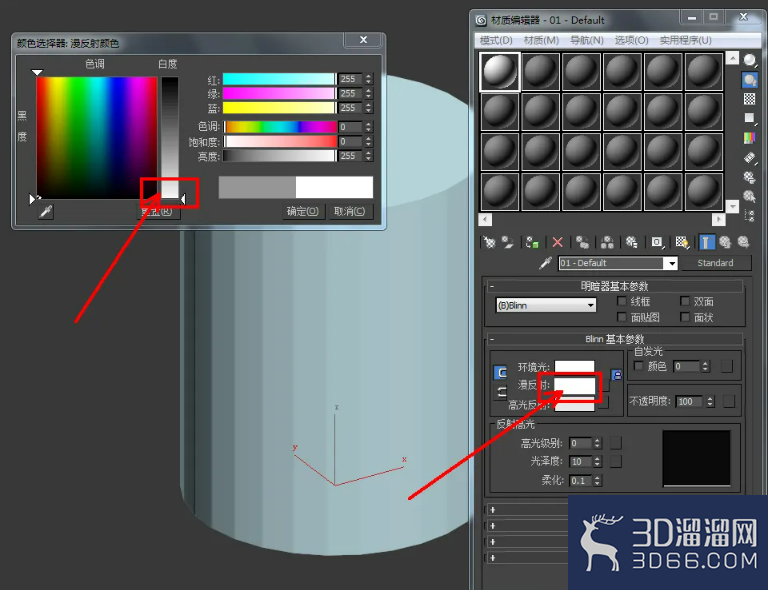Open the 材质(M) menu
768x590 pixels.
541,40
